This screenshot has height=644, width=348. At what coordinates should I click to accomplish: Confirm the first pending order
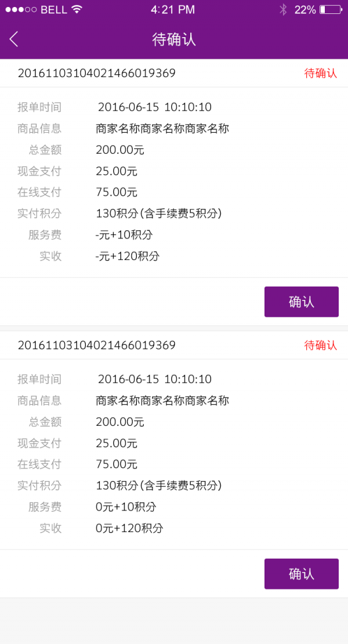[301, 302]
